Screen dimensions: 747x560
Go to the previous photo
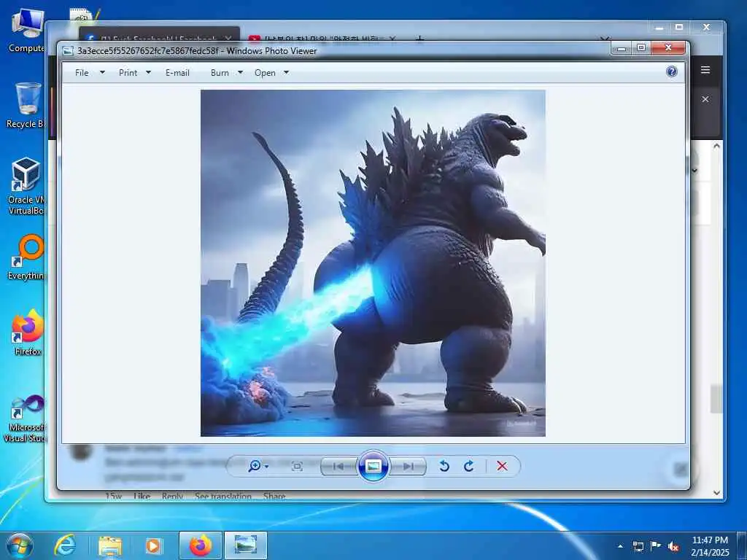(x=338, y=466)
